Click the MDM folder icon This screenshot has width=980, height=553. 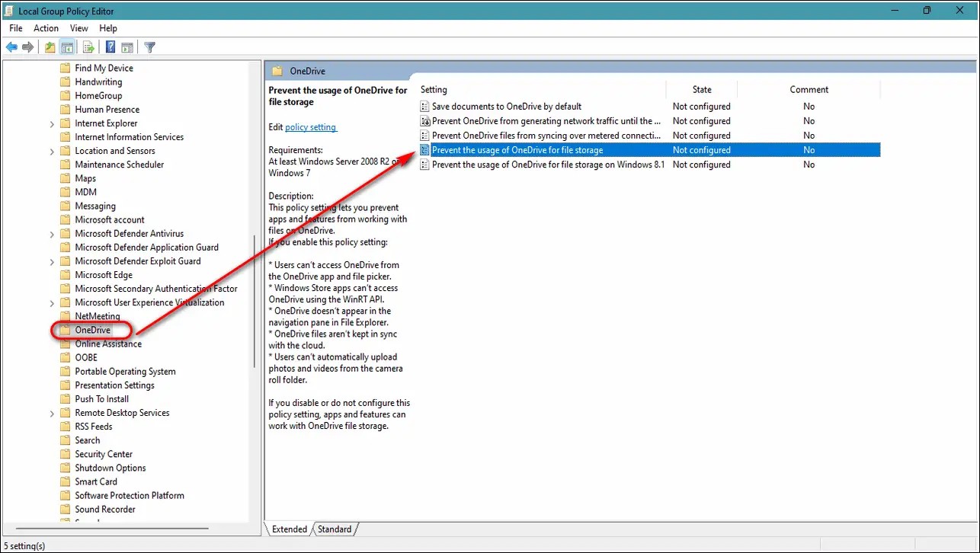[x=66, y=192]
